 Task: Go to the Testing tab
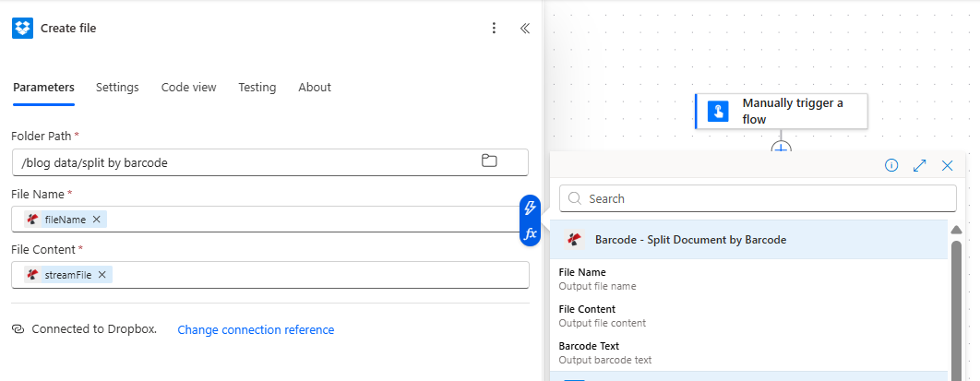click(257, 88)
